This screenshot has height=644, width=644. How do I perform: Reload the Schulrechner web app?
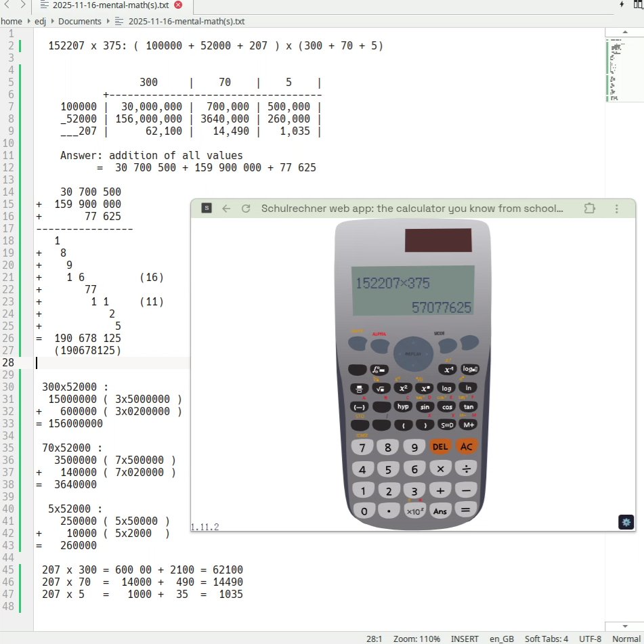point(246,209)
